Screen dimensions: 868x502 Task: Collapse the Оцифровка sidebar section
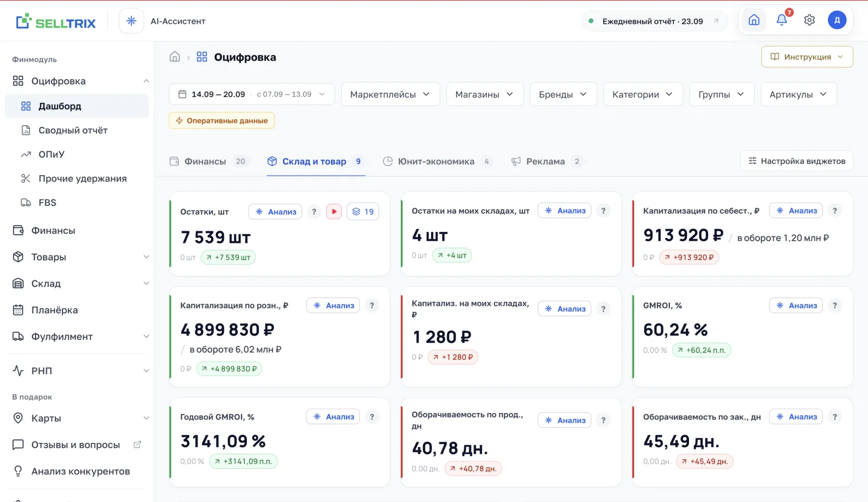tap(146, 81)
